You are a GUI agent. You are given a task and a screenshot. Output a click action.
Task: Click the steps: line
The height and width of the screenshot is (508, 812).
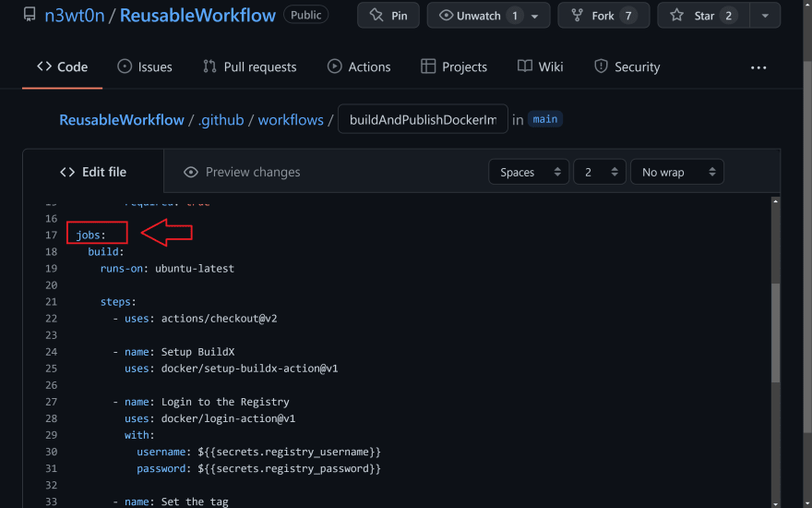118,302
